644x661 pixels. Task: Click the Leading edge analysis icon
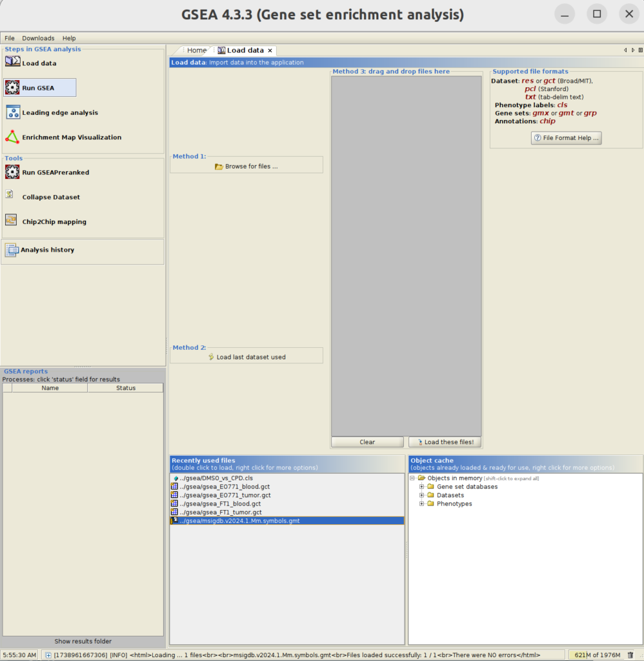point(13,112)
